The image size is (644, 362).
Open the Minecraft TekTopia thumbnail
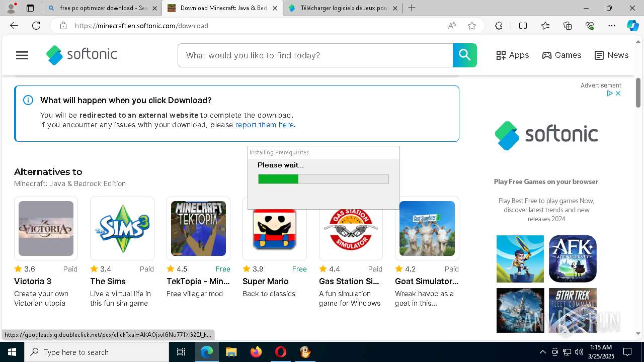point(198,228)
